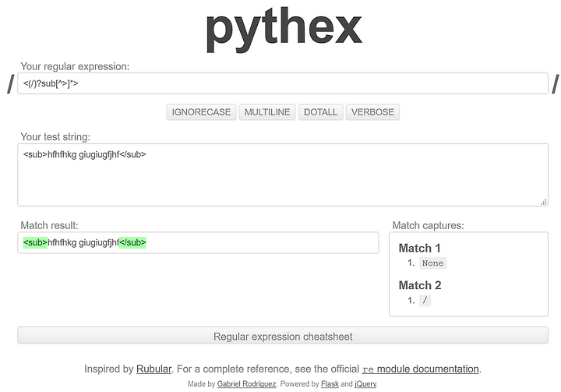The width and height of the screenshot is (561, 392).
Task: Click the test string resize handle
Action: pos(544,203)
